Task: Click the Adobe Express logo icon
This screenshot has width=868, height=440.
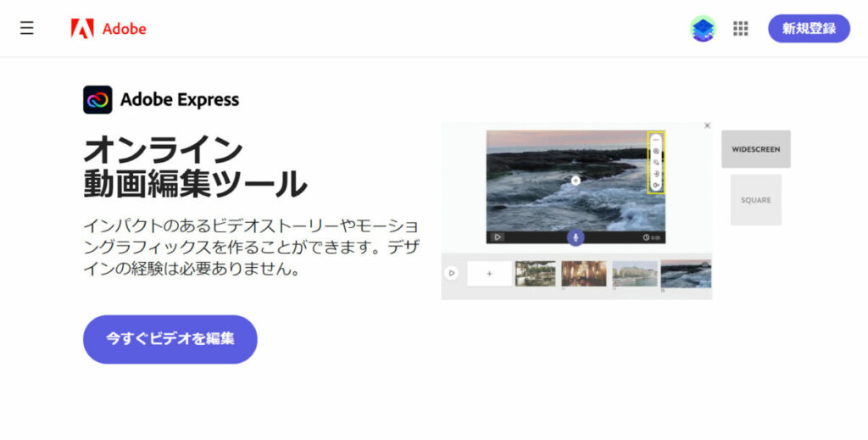Action: tap(98, 100)
